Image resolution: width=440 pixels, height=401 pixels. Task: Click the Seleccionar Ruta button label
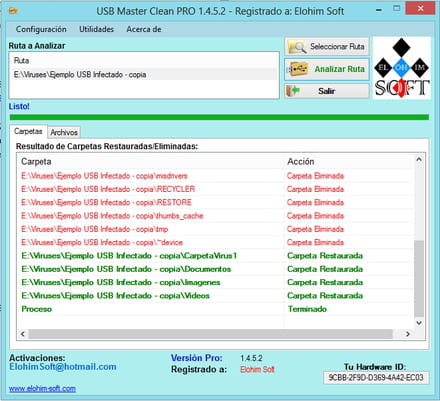(x=337, y=46)
